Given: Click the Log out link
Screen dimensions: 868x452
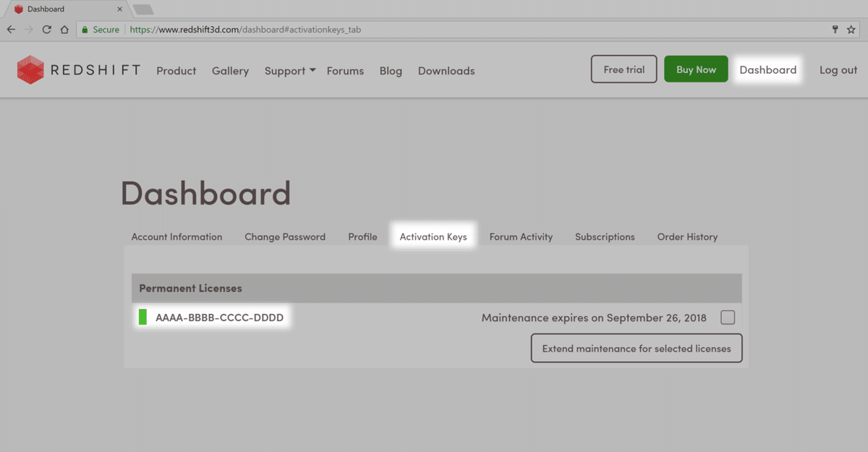Looking at the screenshot, I should pos(838,70).
